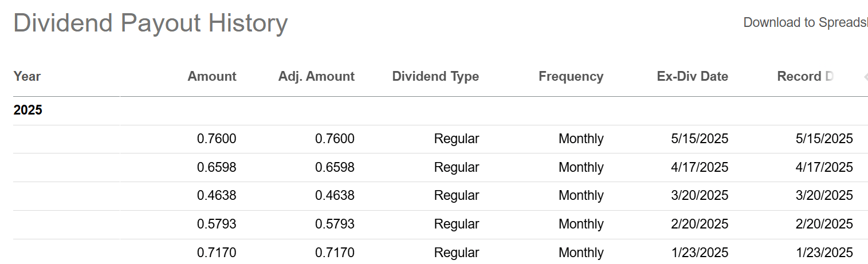Click the Adj. Amount column header
The image size is (868, 264).
click(316, 76)
